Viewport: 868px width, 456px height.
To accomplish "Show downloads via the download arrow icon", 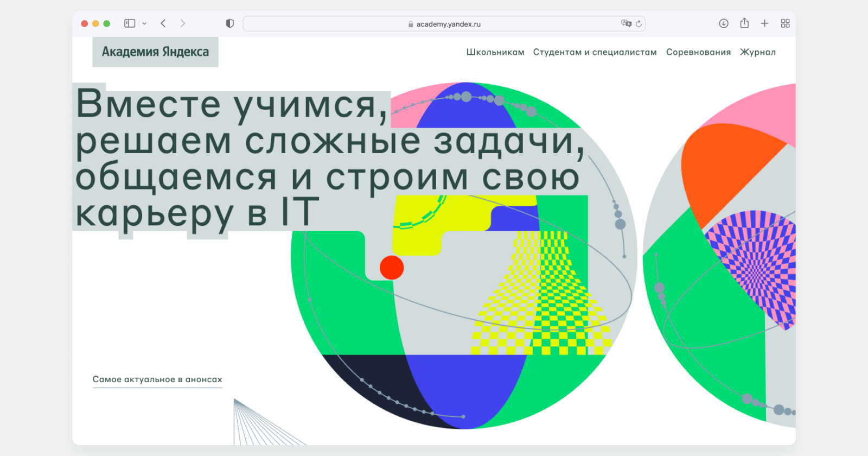I will (724, 23).
